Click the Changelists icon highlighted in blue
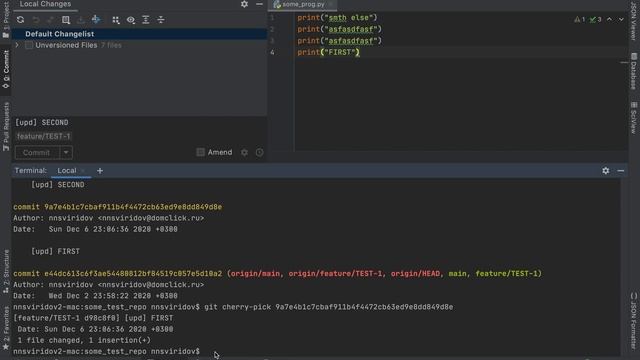The image size is (640, 360). point(96,20)
